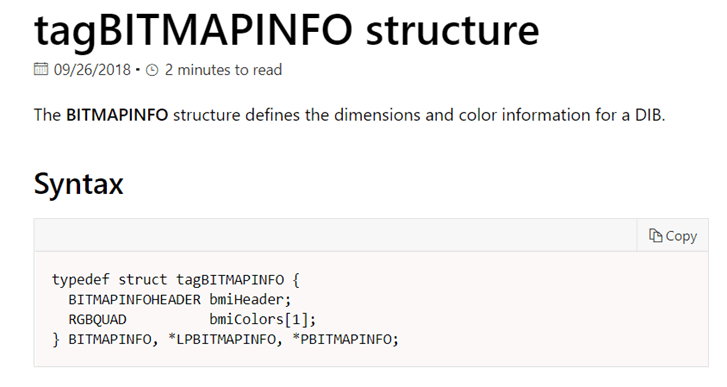
Task: Click the 2 minutes to read text
Action: point(223,70)
